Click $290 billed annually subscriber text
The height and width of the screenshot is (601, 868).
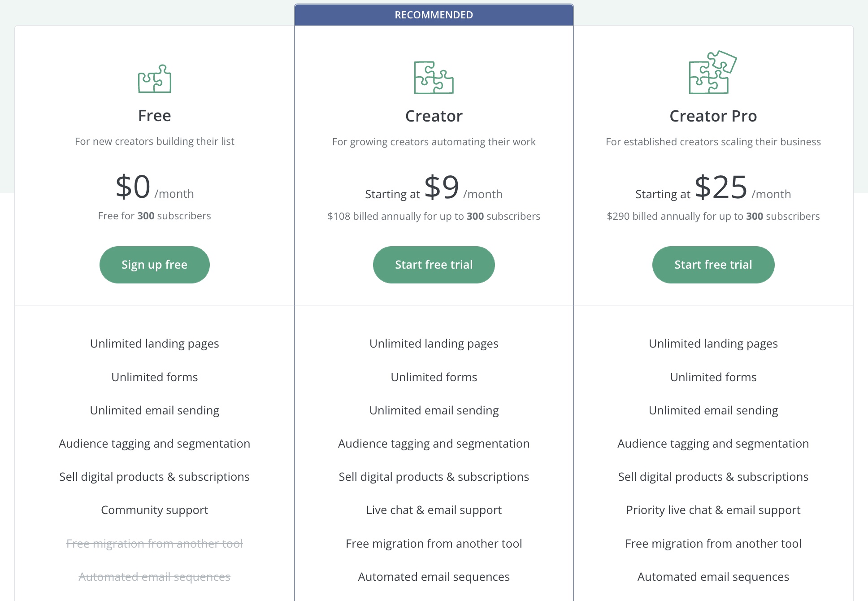713,216
